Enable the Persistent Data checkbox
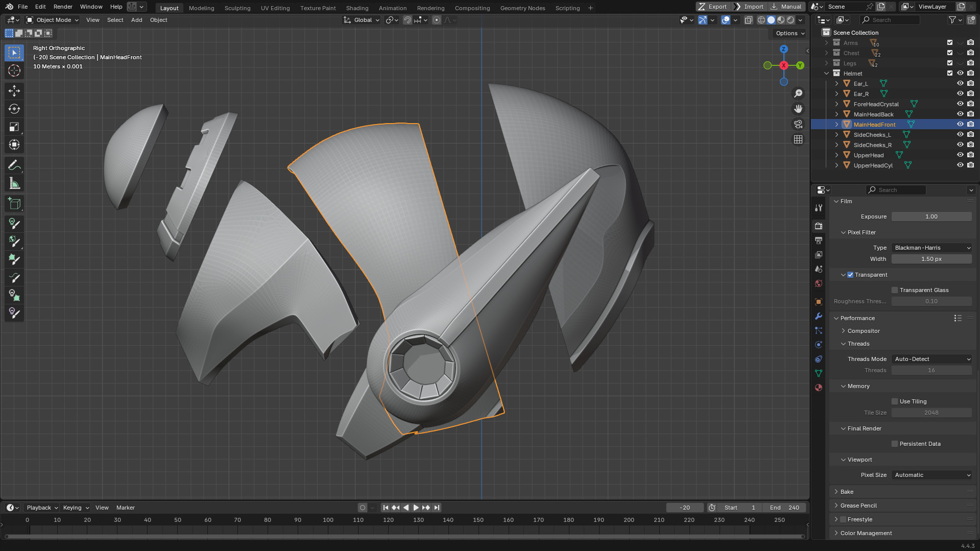The width and height of the screenshot is (980, 551). coord(895,444)
